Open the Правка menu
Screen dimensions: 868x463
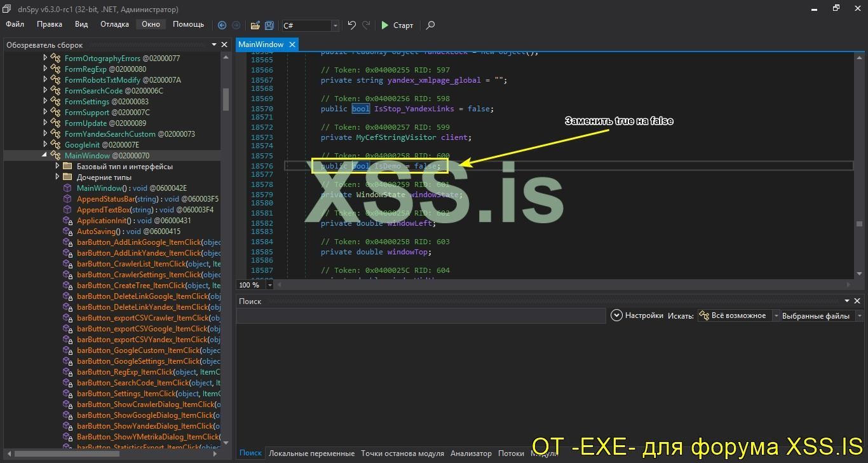(50, 24)
